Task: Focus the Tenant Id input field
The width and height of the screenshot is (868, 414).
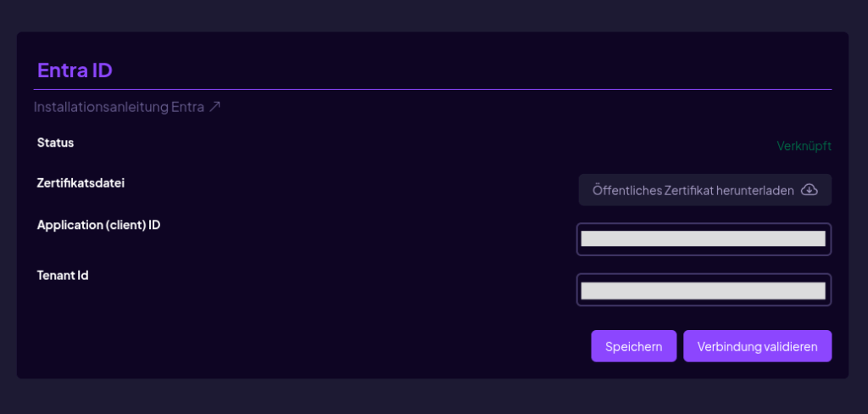Action: tap(704, 290)
